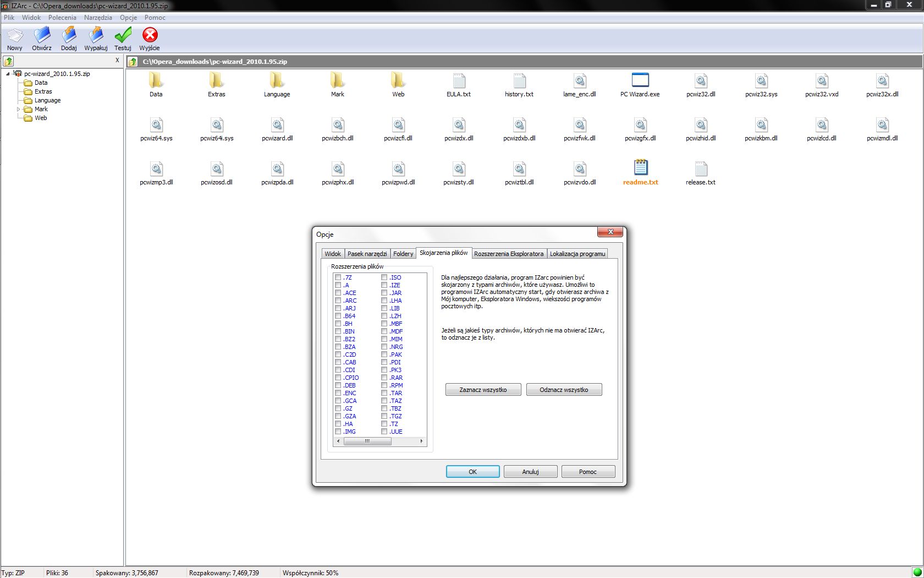The height and width of the screenshot is (578, 924).
Task: Switch to the Rozszerzenia Eksploratora tab
Action: [509, 254]
